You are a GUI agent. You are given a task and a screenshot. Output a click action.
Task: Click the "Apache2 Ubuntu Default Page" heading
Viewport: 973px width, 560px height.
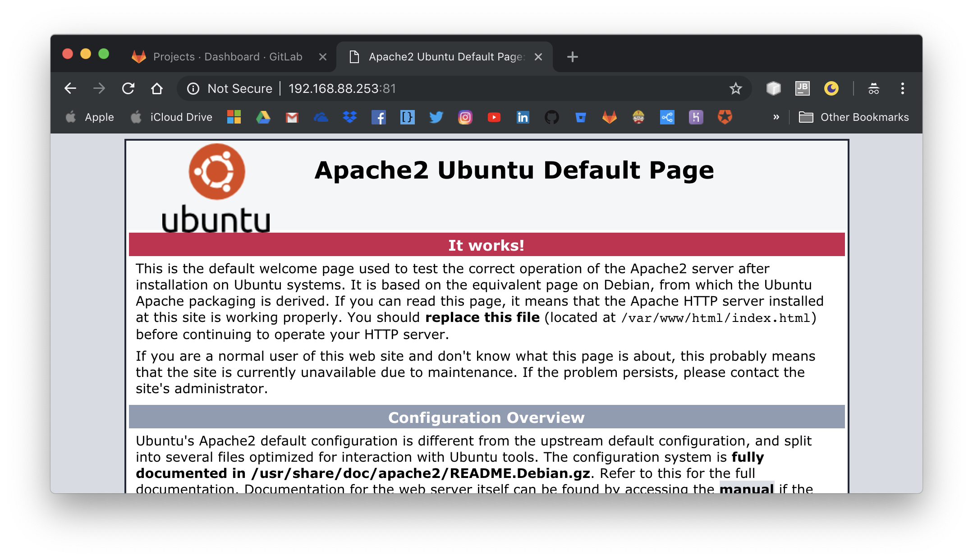514,170
